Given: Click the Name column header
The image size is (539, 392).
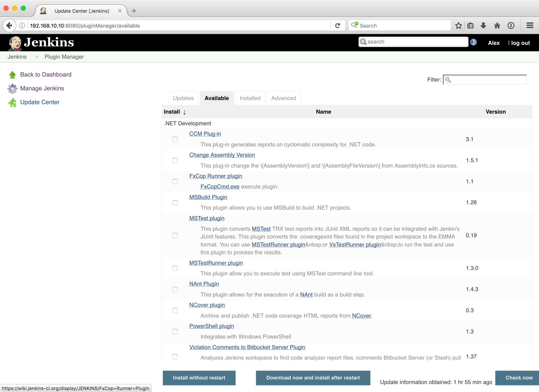Looking at the screenshot, I should [323, 112].
